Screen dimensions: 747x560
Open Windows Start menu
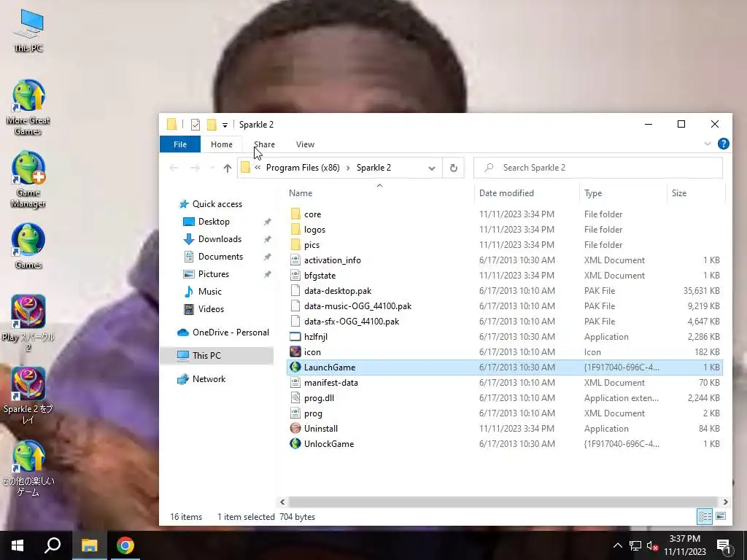(x=18, y=545)
